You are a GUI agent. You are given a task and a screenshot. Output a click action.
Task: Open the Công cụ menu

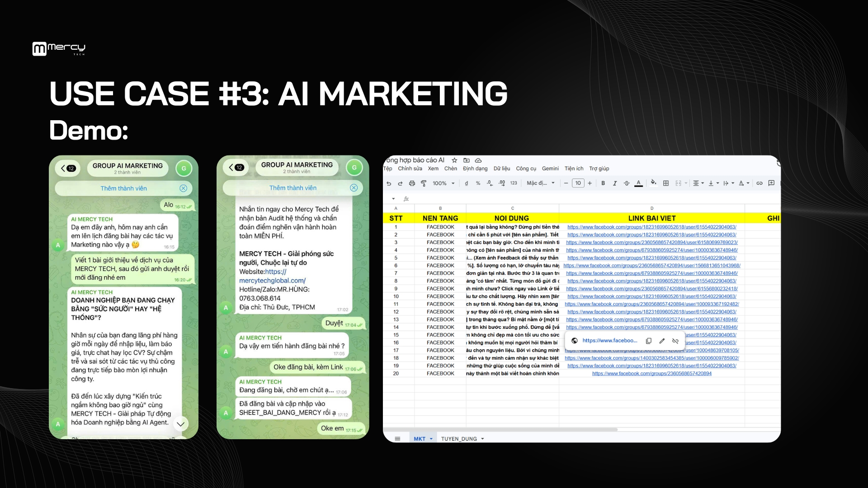(526, 169)
